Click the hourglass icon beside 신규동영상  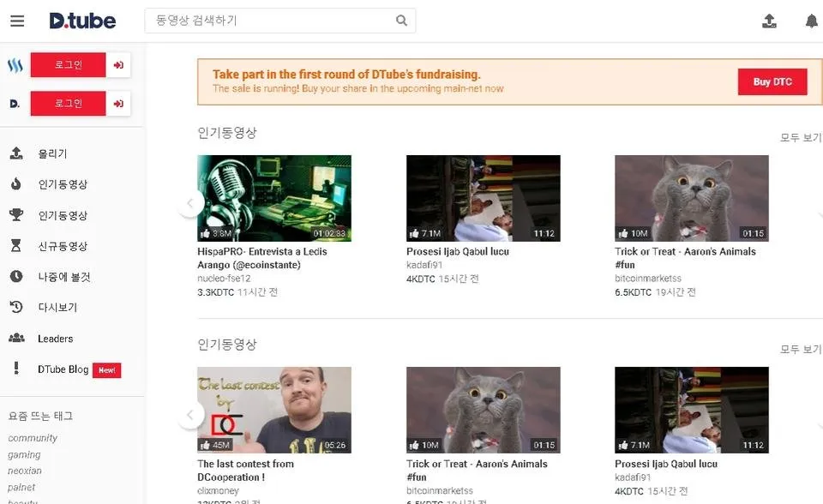16,246
